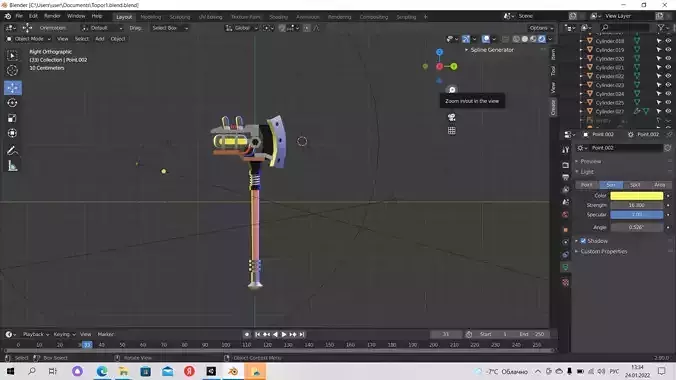Expand the Custom Properties panel
Viewport: 676px width, 380px height.
(x=603, y=251)
